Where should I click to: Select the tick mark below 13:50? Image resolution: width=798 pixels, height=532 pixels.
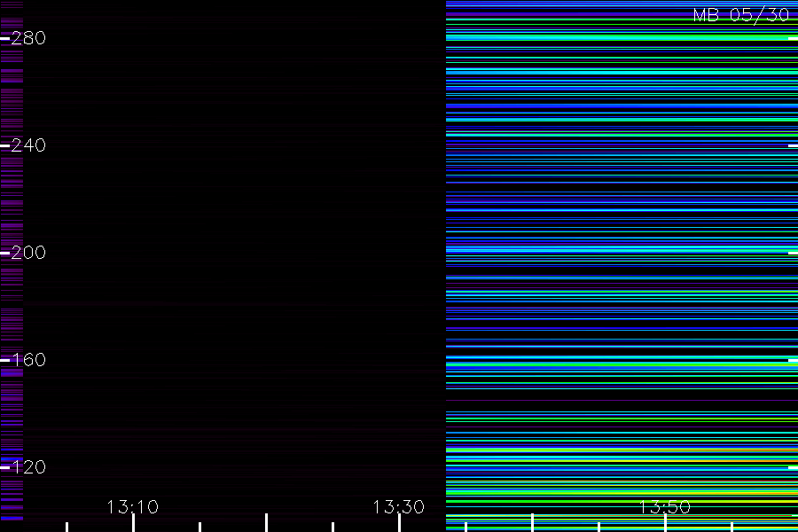click(x=665, y=523)
